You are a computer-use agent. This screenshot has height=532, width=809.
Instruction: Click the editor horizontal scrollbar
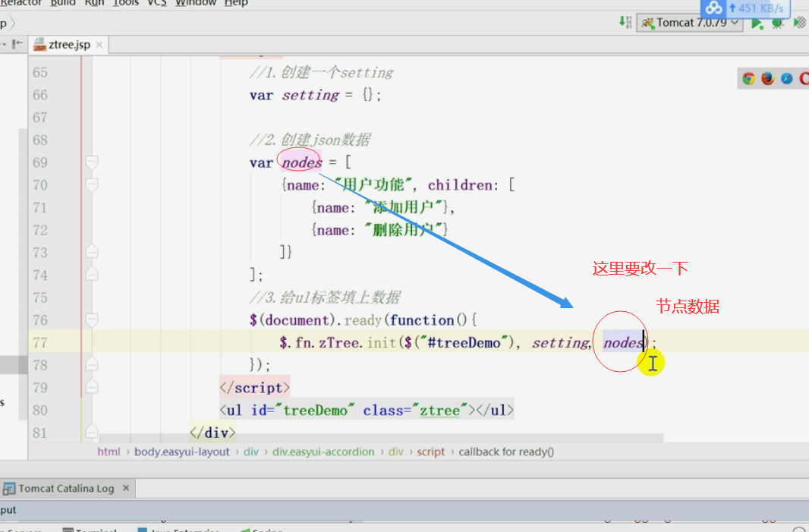click(x=381, y=438)
